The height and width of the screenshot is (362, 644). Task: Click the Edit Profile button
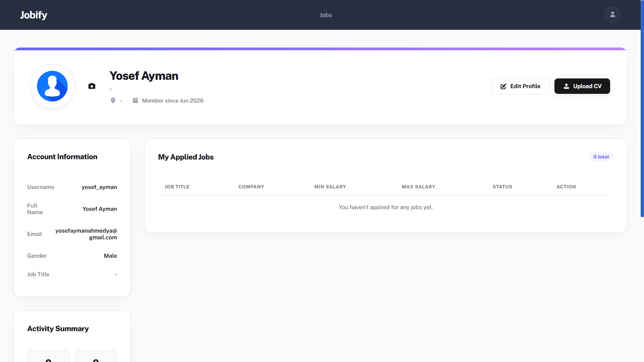click(520, 86)
